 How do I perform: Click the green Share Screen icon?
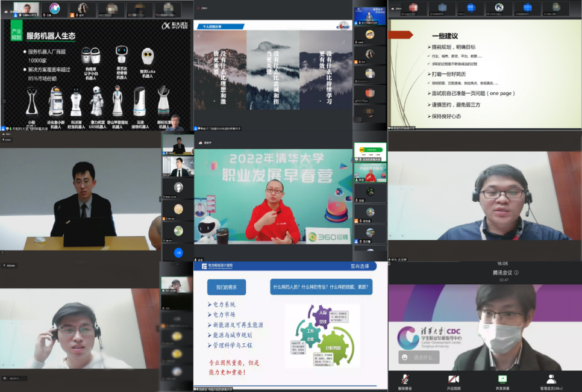pos(502,381)
